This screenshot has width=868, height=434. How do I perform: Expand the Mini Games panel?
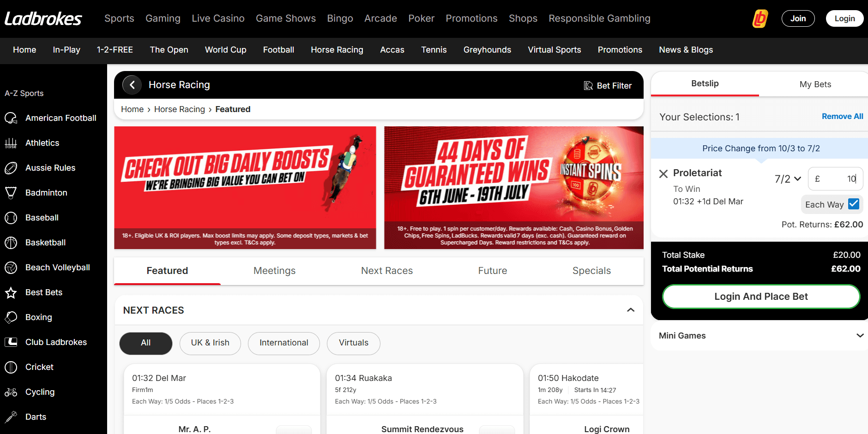click(x=860, y=336)
